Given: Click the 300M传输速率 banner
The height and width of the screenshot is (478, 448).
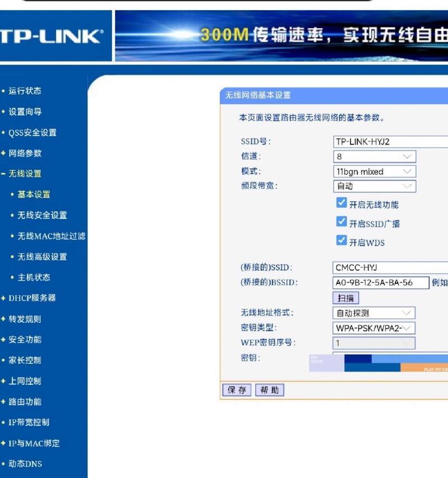Looking at the screenshot, I should pyautogui.click(x=282, y=36).
